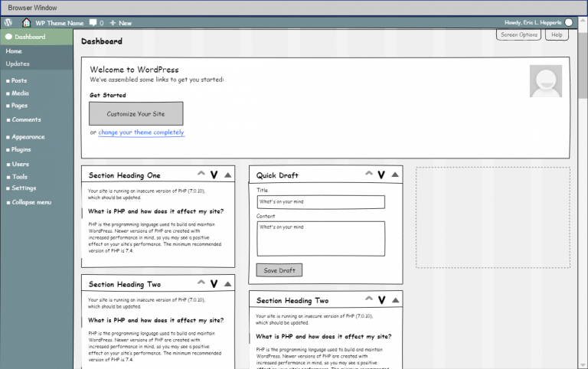Click the Dashboard page title

click(x=102, y=41)
